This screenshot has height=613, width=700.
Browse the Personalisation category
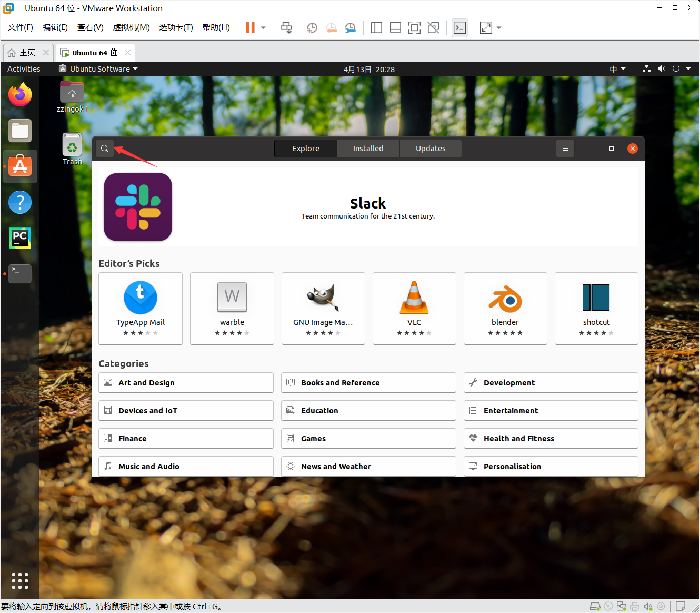(551, 467)
